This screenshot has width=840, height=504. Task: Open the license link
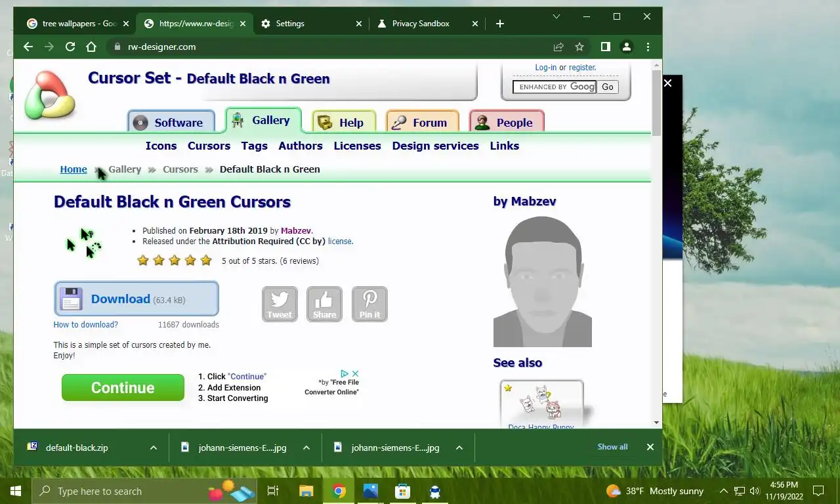click(x=340, y=241)
